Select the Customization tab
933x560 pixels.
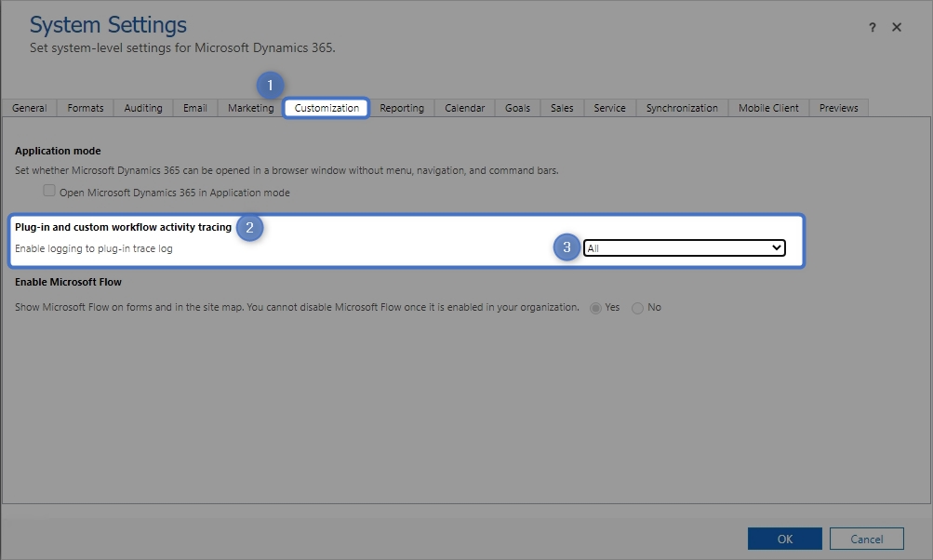coord(327,108)
